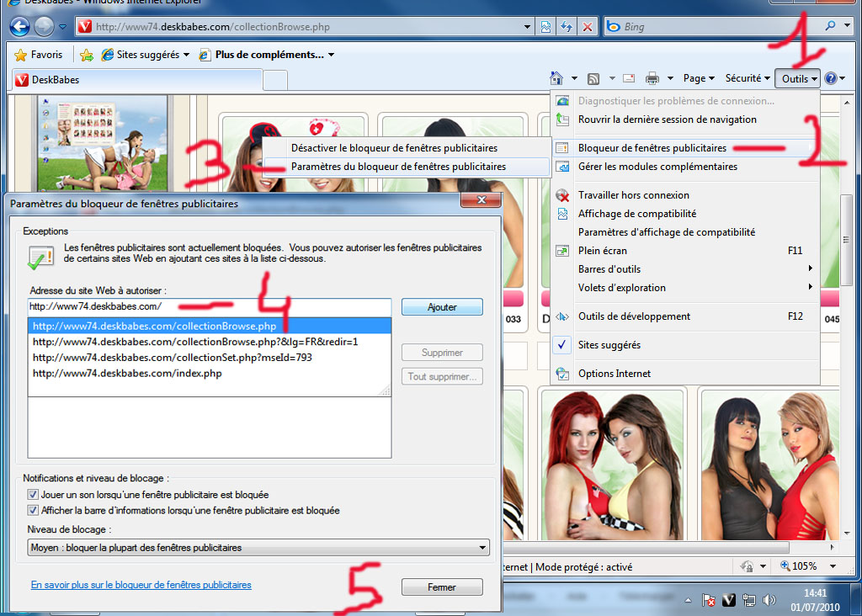
Task: Toggle the checked 'Sites suggérés' menu item
Action: 609,345
